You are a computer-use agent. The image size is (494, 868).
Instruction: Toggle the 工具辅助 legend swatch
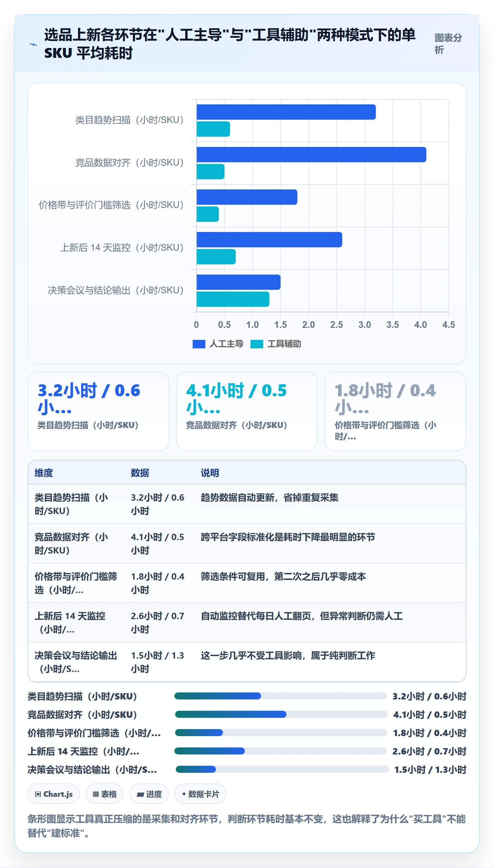point(257,344)
